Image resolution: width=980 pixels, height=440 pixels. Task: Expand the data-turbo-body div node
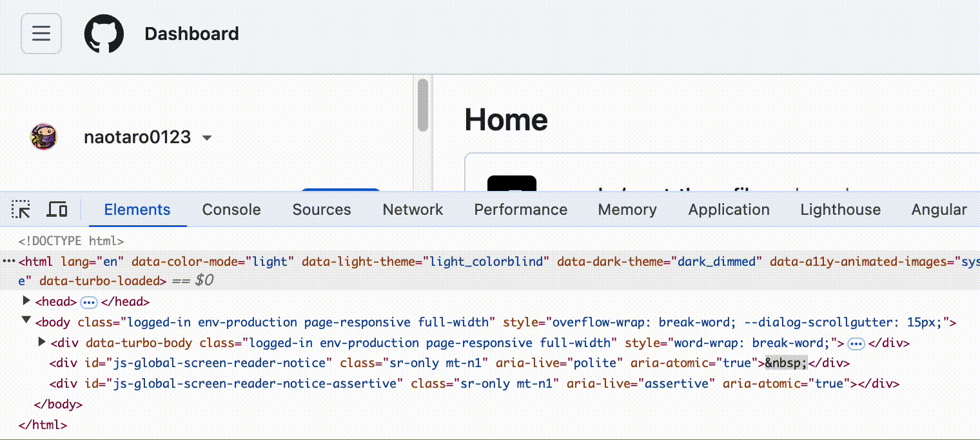coord(43,342)
